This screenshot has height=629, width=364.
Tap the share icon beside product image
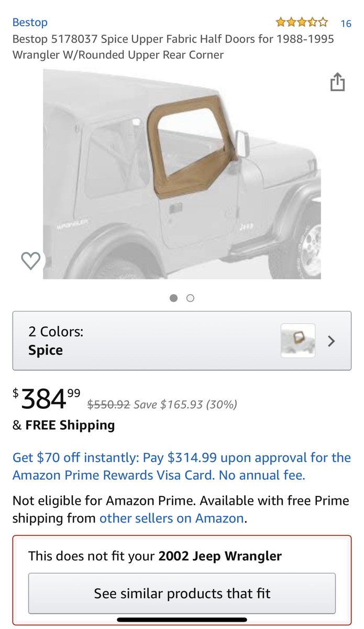point(337,82)
